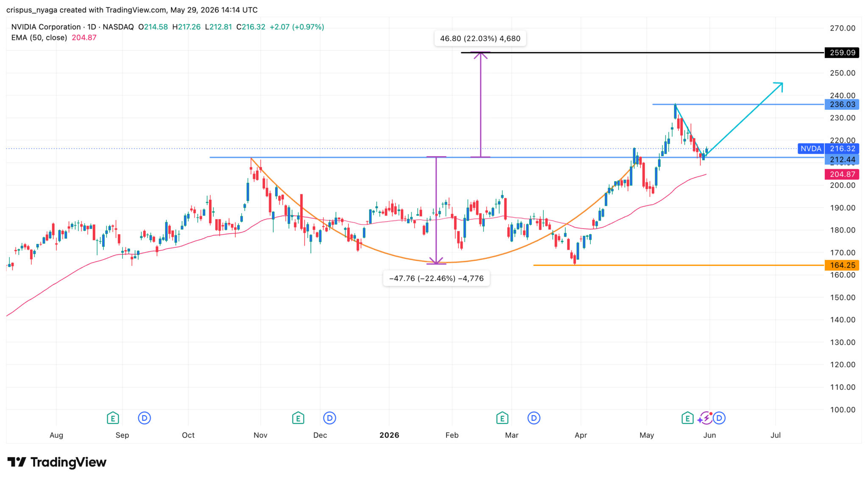Image resolution: width=868 pixels, height=481 pixels.
Task: Click the close value C216.32
Action: coord(251,27)
